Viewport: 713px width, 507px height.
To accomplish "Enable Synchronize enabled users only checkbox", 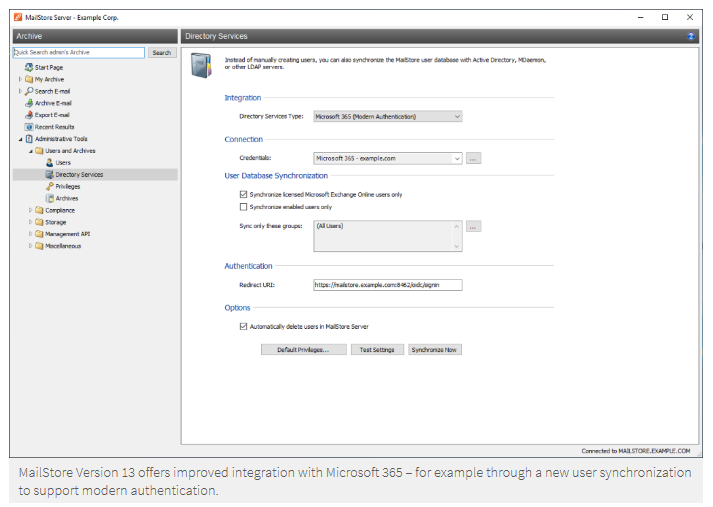I will coord(243,206).
